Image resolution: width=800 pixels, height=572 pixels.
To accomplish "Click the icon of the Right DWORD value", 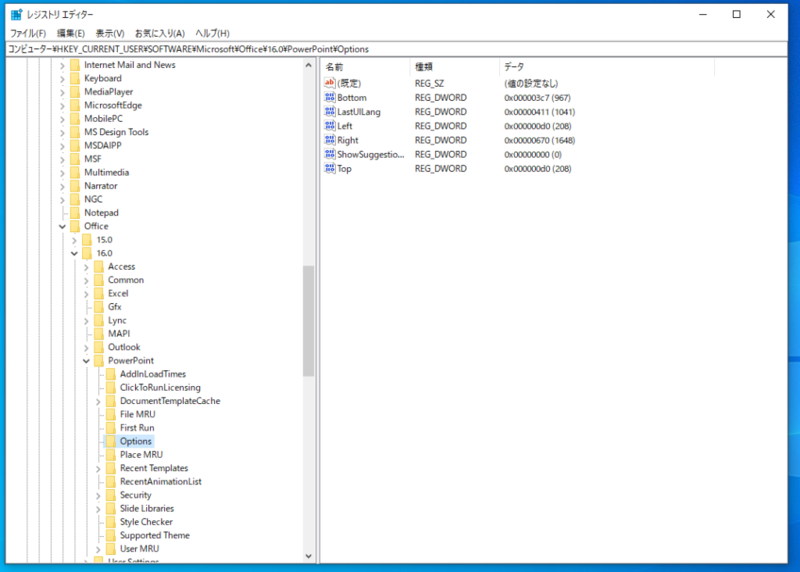I will coord(330,140).
